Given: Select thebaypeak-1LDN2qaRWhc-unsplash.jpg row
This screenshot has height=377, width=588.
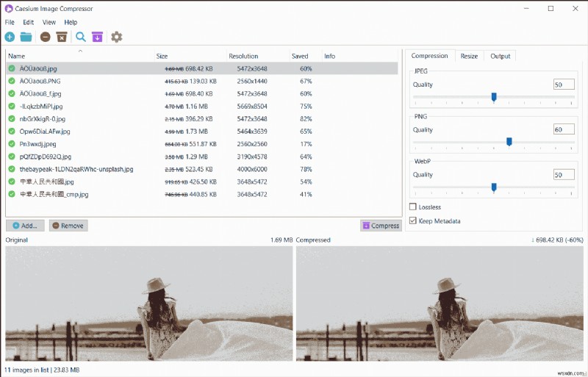Looking at the screenshot, I should [x=201, y=169].
